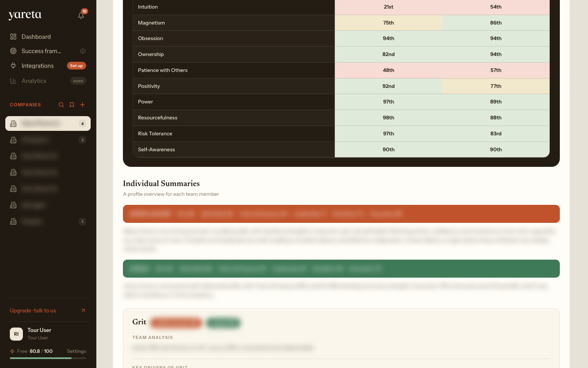Viewport: 588px width, 368px height.
Task: Open the Dashboard page
Action: point(48,37)
